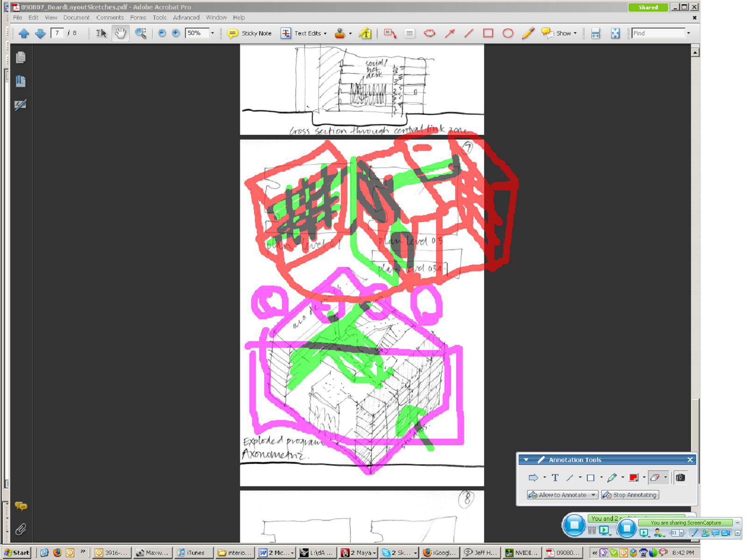Select the Stamp tool icon
This screenshot has height=560, width=747.
pos(340,33)
